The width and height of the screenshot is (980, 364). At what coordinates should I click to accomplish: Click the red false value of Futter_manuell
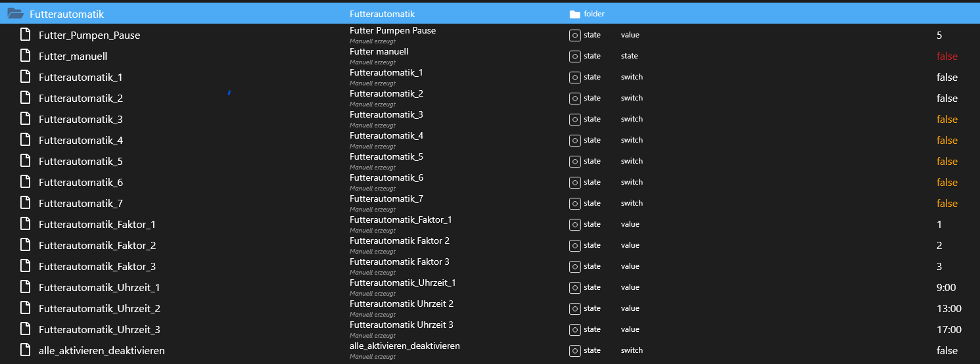(946, 56)
